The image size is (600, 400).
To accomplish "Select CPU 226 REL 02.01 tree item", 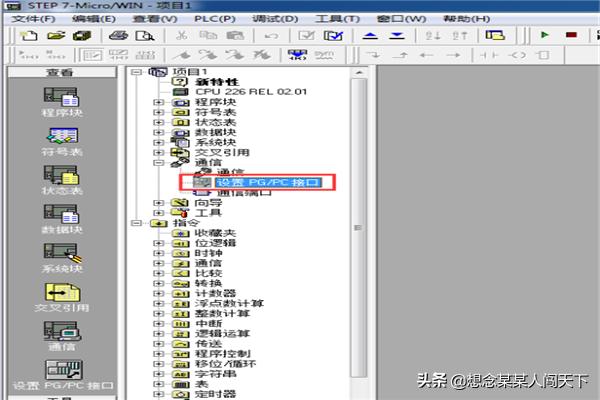I will 251,92.
